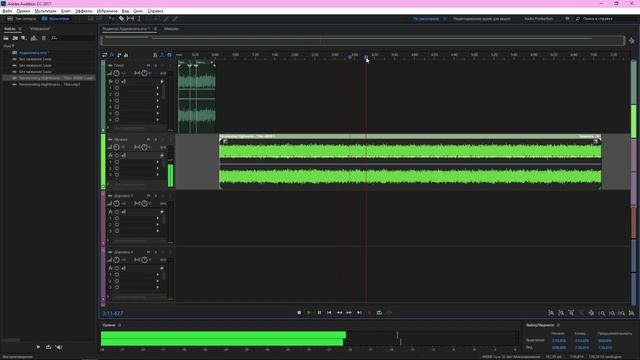Switch to Waveform (Тип сигнала) view
Screen dimensions: 640x360
[x=22, y=19]
